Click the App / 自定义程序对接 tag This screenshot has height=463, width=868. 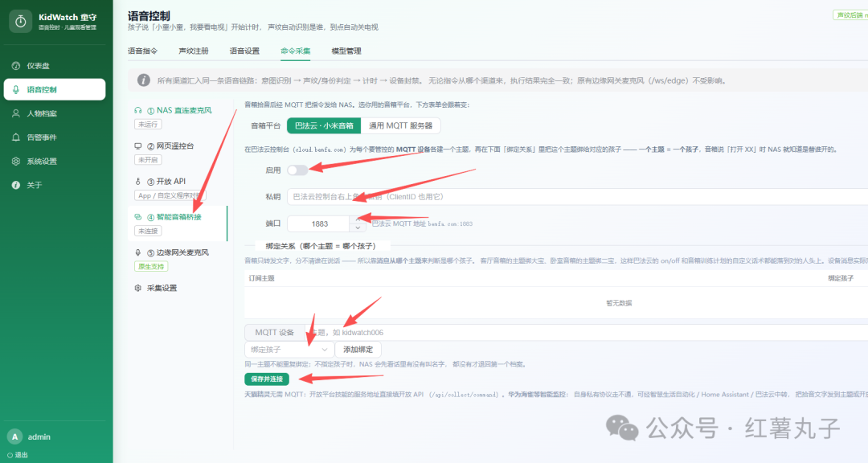pos(170,195)
